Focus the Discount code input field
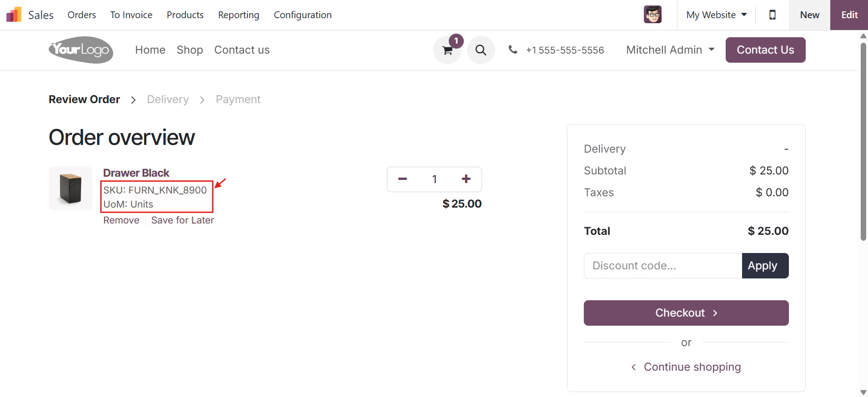 663,266
